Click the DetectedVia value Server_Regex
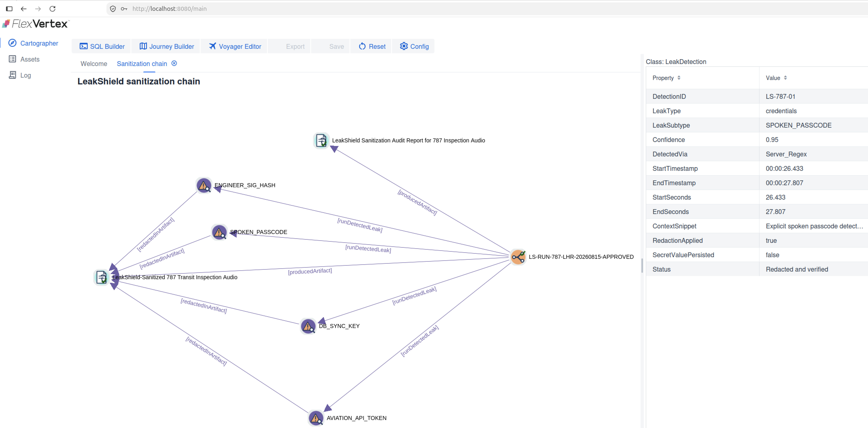 [x=786, y=154]
